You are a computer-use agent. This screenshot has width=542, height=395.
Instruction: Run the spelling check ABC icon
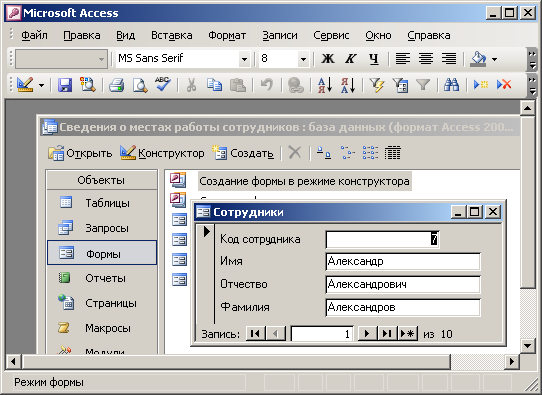pyautogui.click(x=162, y=85)
